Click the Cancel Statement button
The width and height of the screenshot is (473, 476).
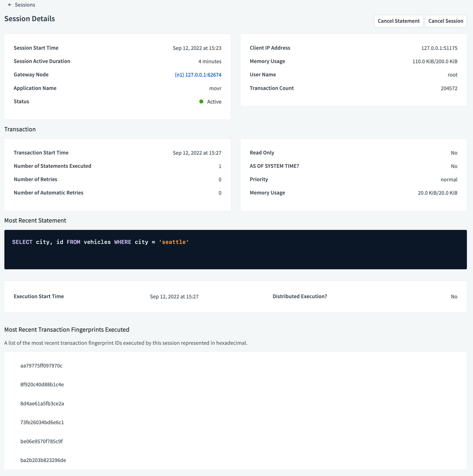398,21
